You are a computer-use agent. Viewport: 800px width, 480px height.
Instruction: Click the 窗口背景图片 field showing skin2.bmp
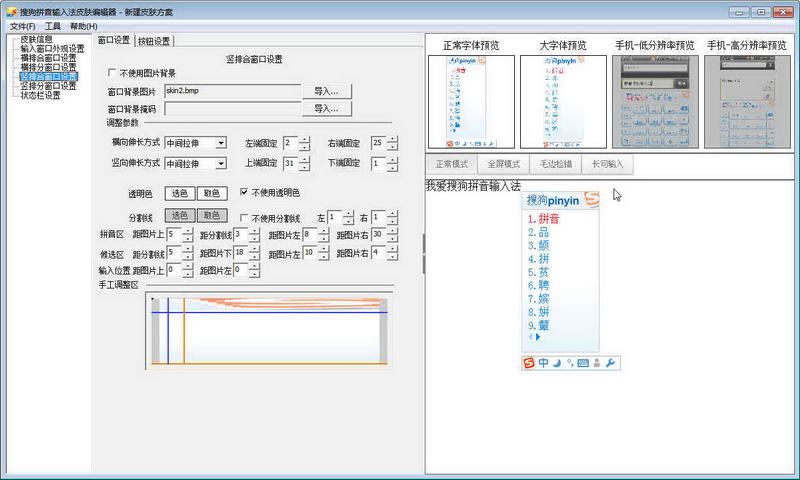click(x=233, y=91)
